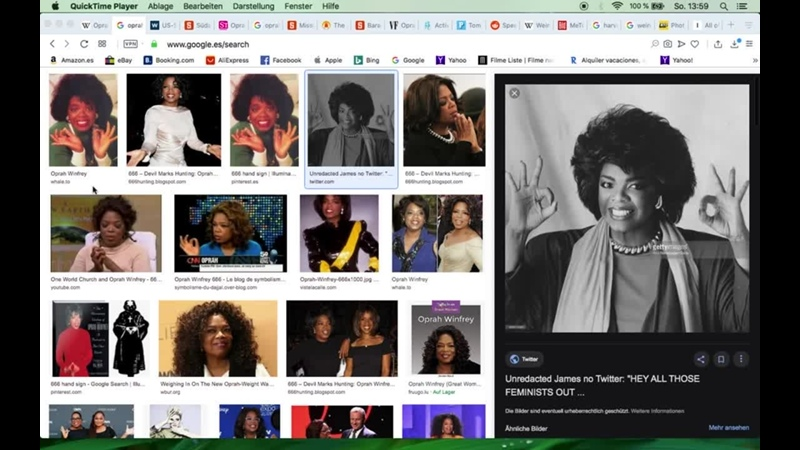800x450 pixels.
Task: Bookmark page with the heart icon
Action: 694,44
